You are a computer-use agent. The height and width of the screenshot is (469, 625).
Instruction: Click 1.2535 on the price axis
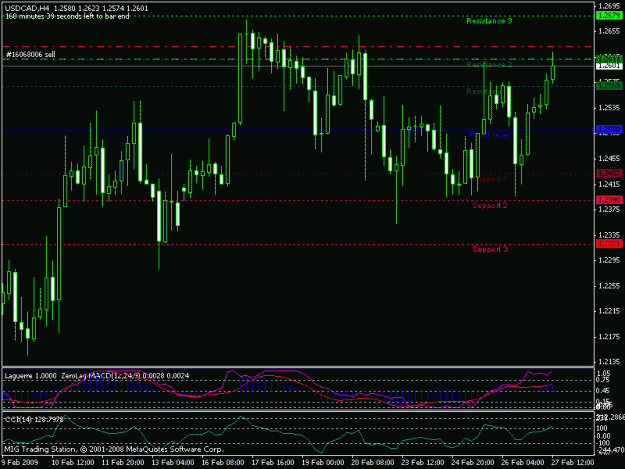(x=609, y=108)
